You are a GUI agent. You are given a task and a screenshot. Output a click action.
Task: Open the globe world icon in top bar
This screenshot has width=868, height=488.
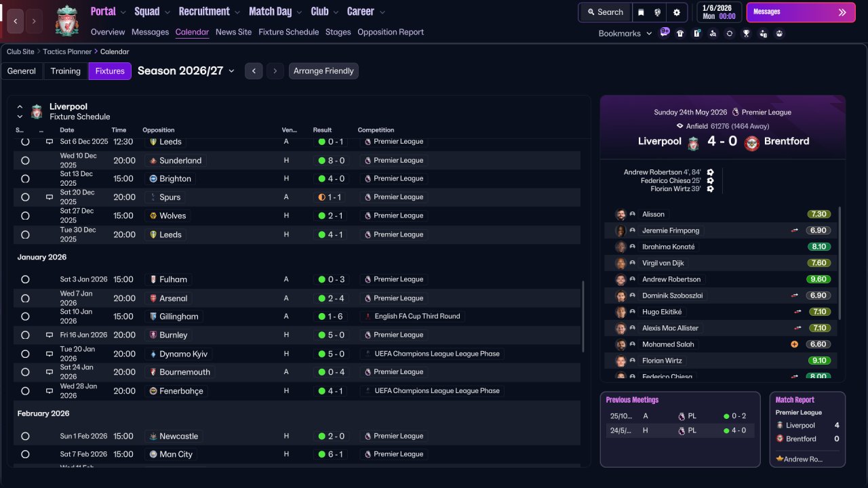658,12
